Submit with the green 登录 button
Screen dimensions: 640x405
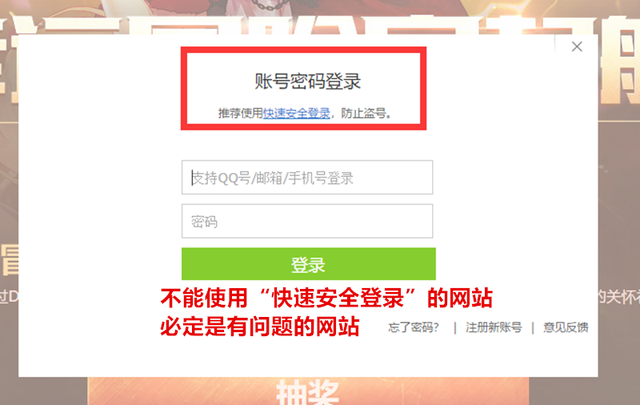click(x=309, y=264)
